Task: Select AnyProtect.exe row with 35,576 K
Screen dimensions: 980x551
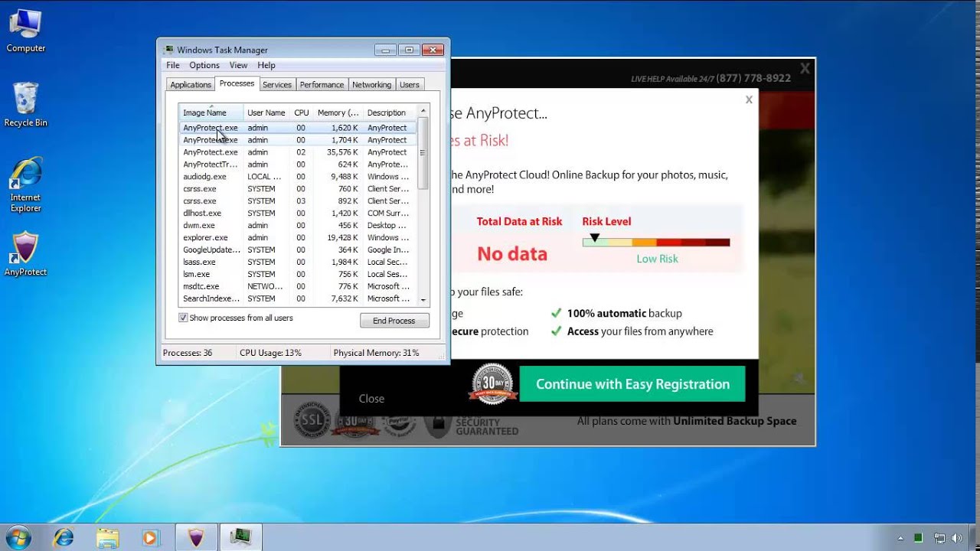Action: coord(298,152)
